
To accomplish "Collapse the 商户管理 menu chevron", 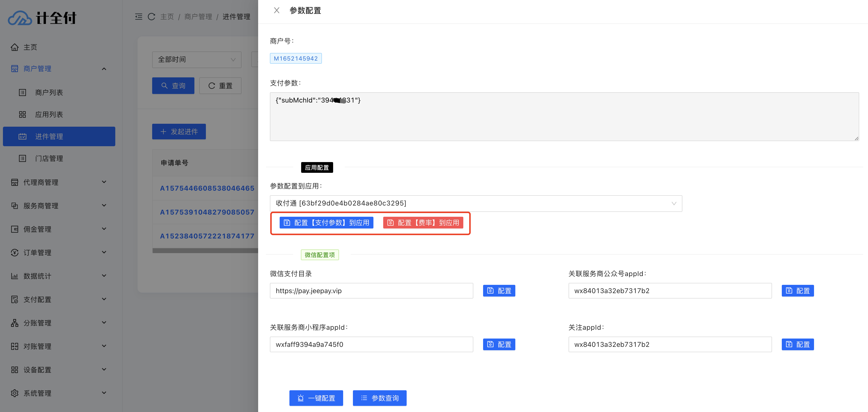I will click(104, 69).
